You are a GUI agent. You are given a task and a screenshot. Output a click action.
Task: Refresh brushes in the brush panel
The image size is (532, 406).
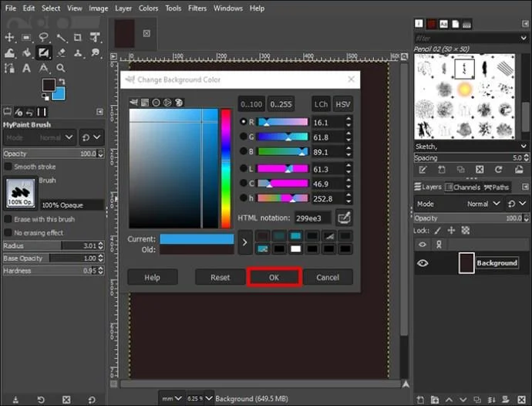(x=498, y=170)
